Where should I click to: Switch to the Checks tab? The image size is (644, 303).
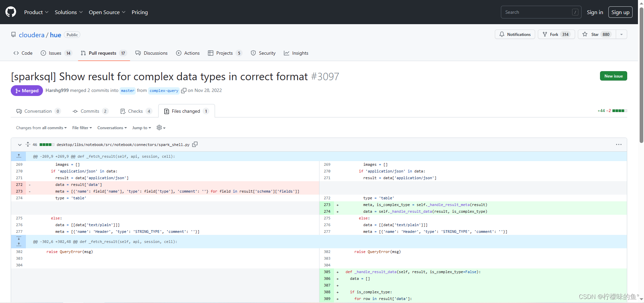point(136,111)
